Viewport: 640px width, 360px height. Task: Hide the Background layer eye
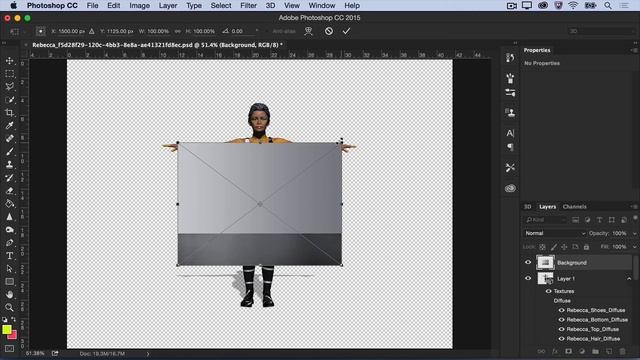528,262
